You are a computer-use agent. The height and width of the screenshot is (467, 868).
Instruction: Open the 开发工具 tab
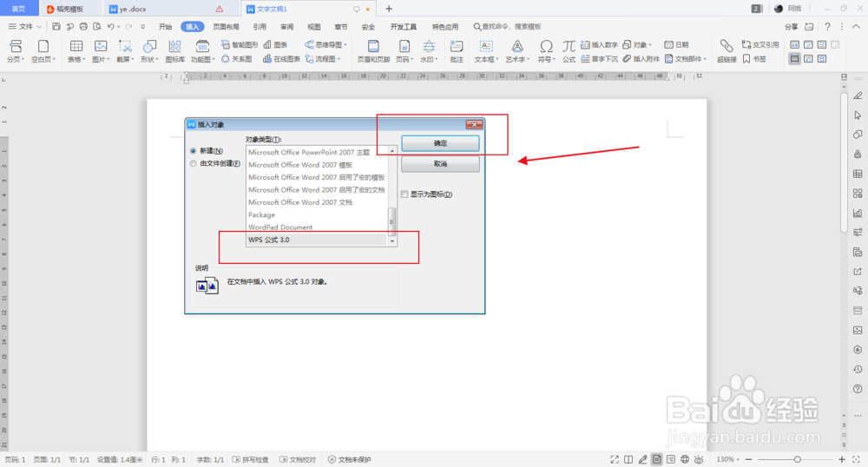coord(404,27)
